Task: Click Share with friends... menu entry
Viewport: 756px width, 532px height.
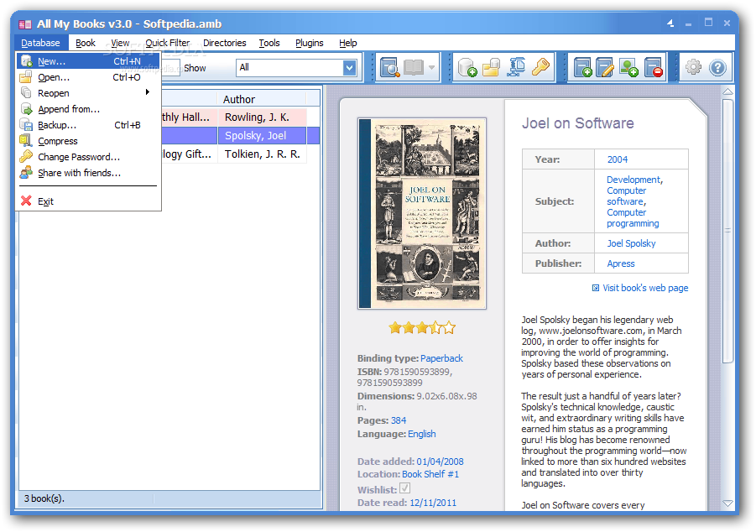Action: pos(88,173)
